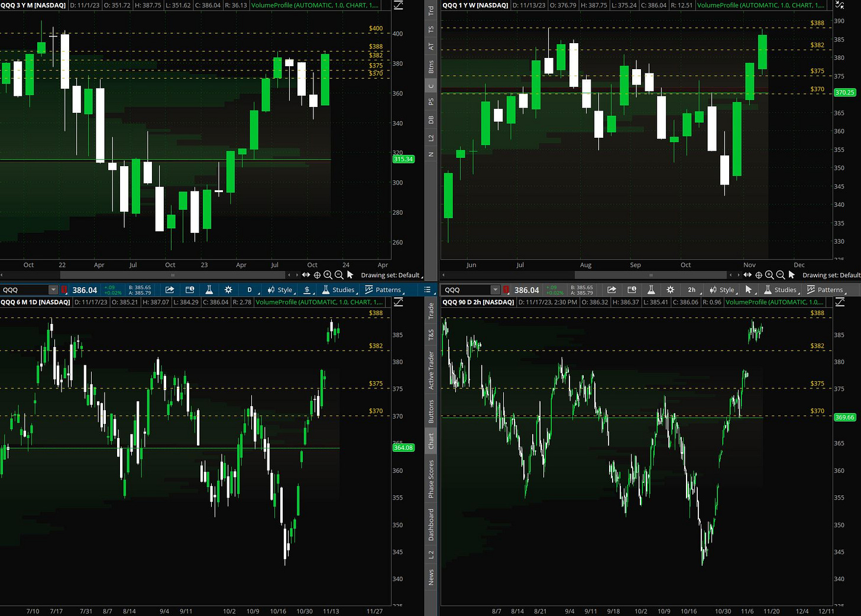Toggle the AT sidebar gadget tab

431,46
